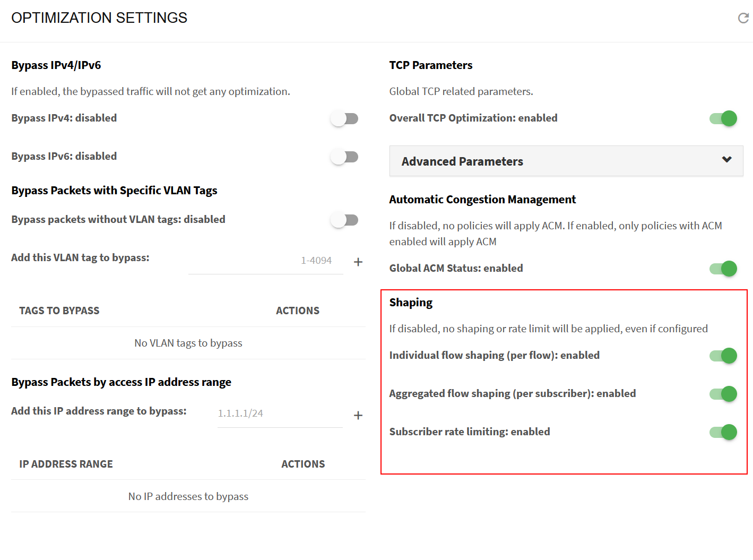The width and height of the screenshot is (753, 560).
Task: Click plus icon to add IP range
Action: (358, 415)
